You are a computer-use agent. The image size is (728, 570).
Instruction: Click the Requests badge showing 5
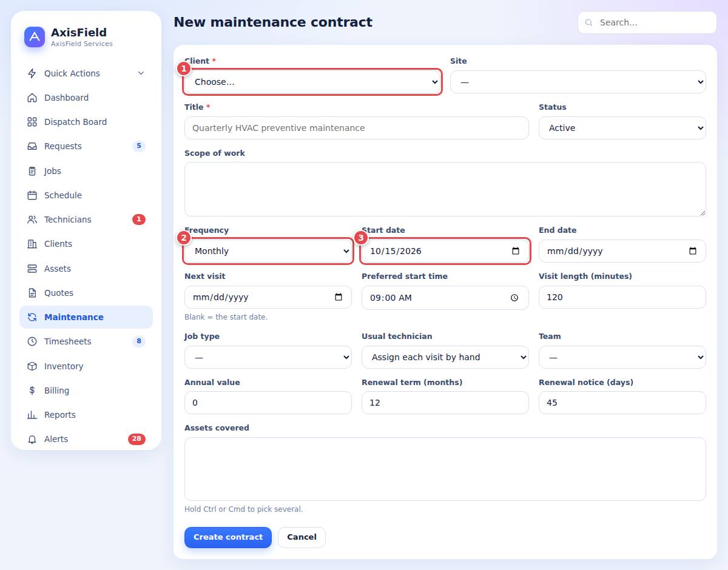coord(139,146)
